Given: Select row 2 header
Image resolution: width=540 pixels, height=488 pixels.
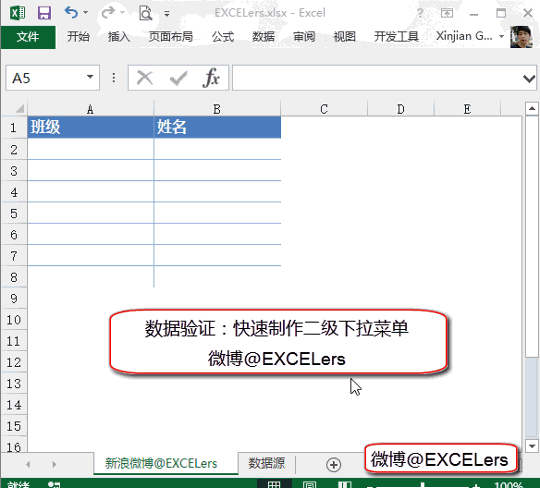Looking at the screenshot, I should pos(14,150).
